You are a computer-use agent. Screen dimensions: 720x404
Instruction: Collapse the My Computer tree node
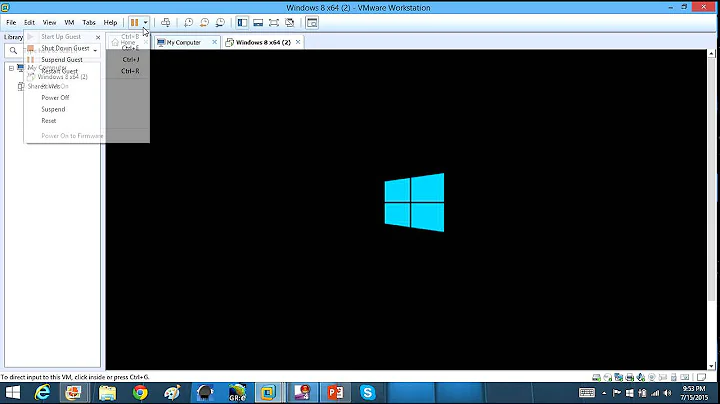[x=11, y=68]
